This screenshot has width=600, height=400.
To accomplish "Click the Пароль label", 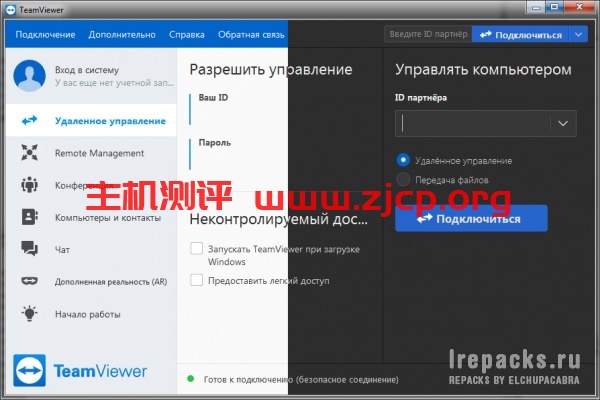I will coord(215,142).
